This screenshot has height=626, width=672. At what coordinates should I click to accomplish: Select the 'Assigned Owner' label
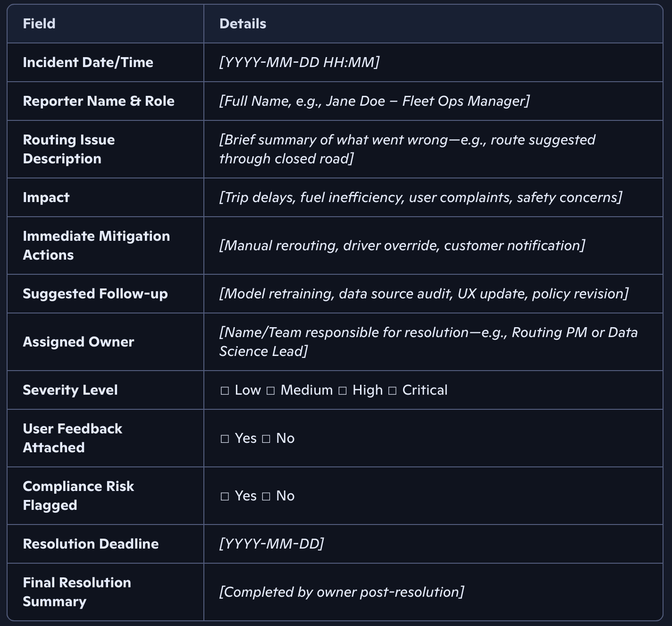(x=78, y=342)
